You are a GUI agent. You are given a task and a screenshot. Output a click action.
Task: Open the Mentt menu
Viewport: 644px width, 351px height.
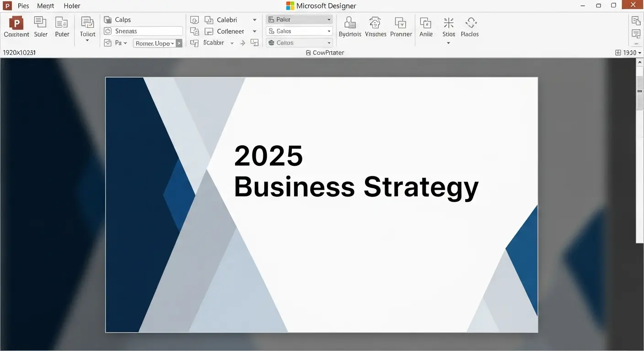pos(46,6)
